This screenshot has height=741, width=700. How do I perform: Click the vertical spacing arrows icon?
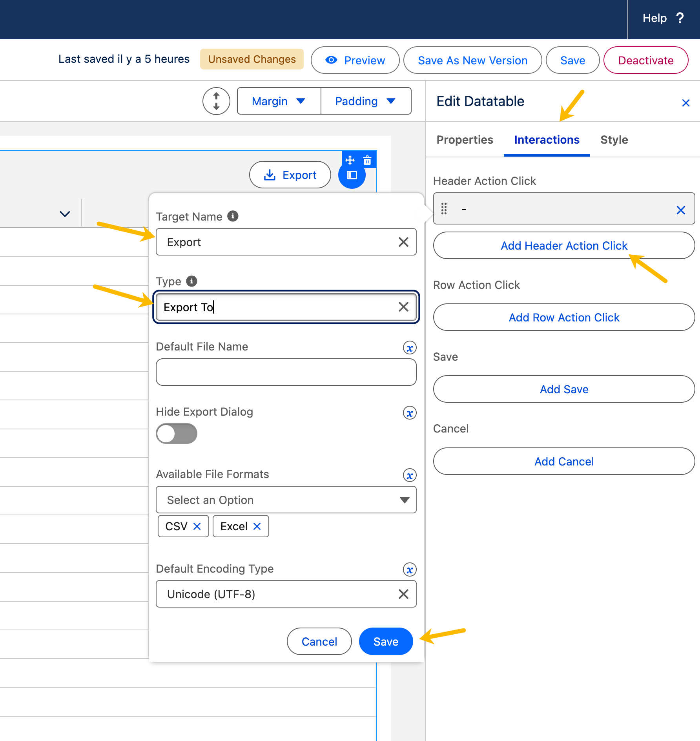tap(216, 101)
